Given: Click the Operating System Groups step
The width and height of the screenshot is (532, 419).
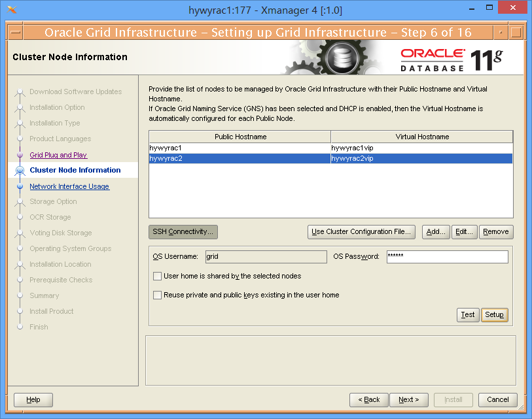Looking at the screenshot, I should tap(70, 248).
